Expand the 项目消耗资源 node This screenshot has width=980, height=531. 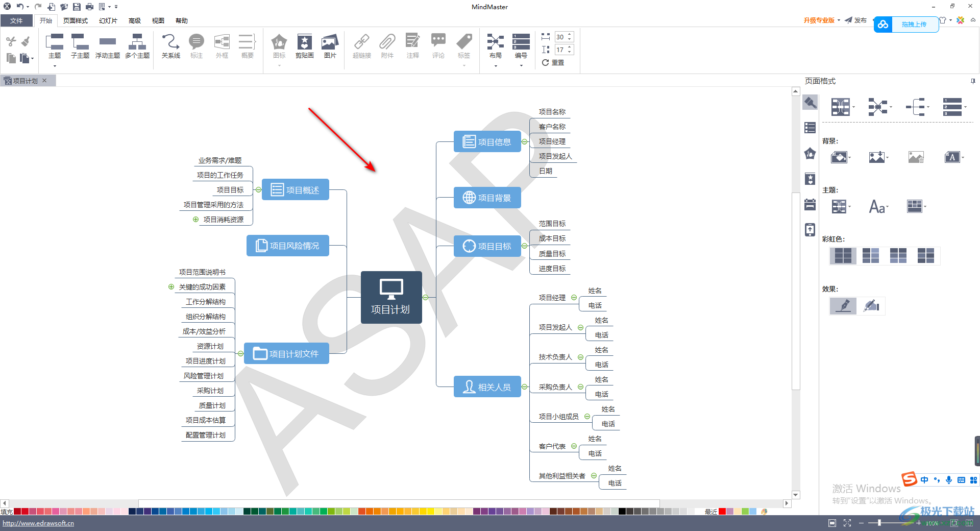click(195, 220)
